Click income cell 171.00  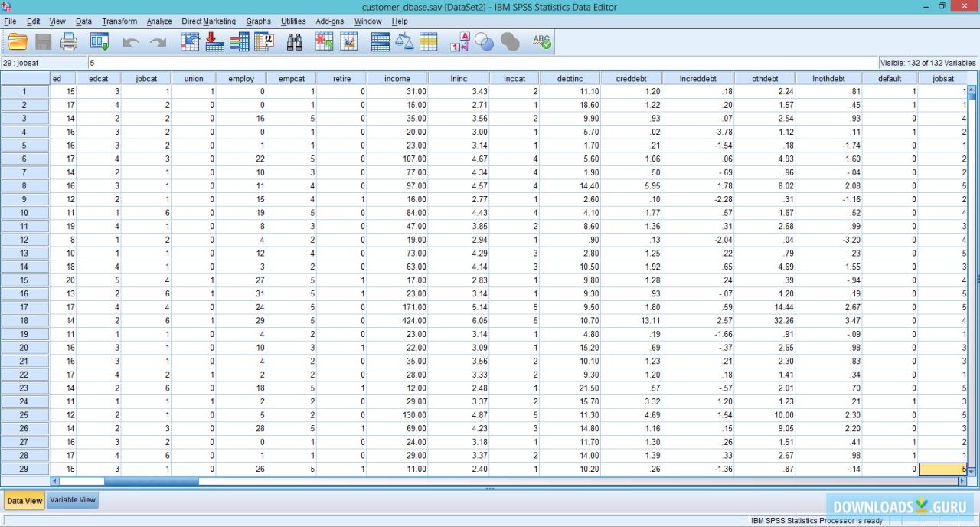(x=397, y=307)
